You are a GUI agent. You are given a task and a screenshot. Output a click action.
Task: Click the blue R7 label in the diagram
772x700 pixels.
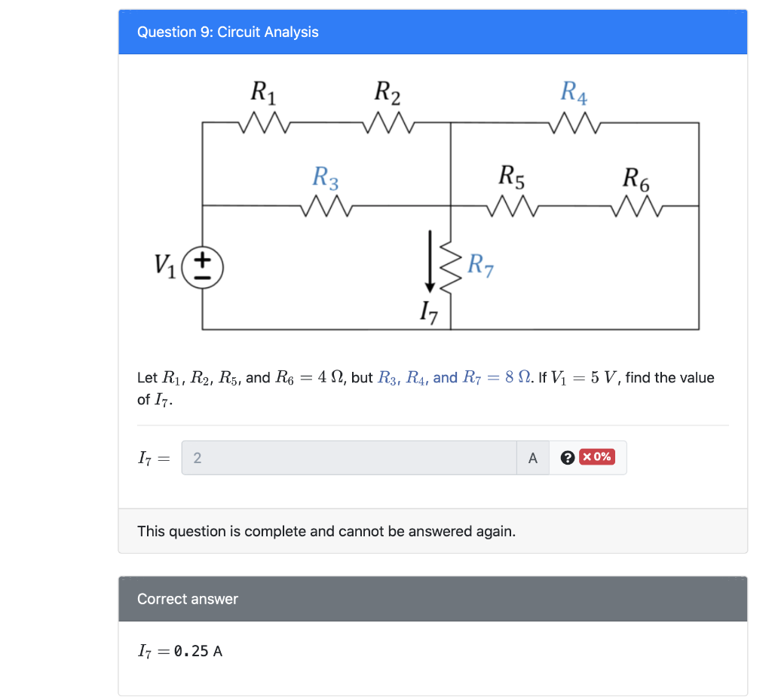click(x=479, y=264)
